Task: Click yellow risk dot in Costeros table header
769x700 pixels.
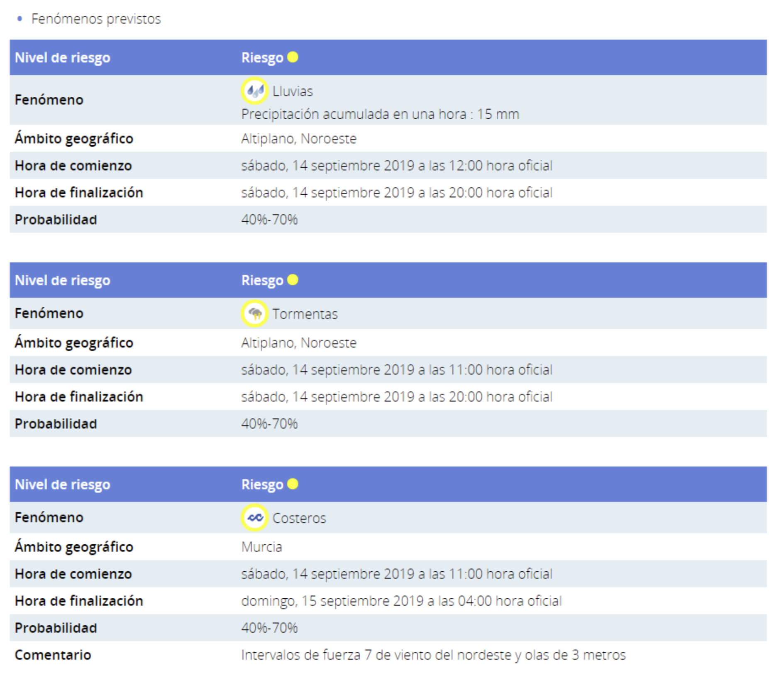Action: (293, 484)
